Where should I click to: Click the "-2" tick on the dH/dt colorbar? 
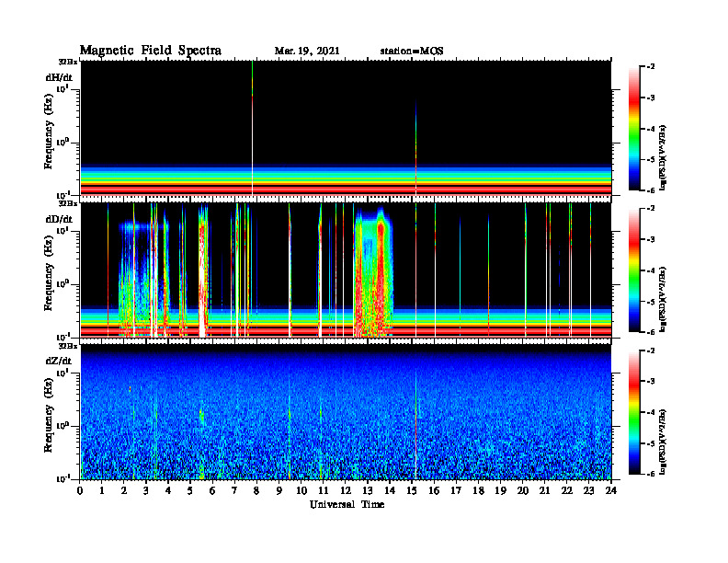[652, 67]
